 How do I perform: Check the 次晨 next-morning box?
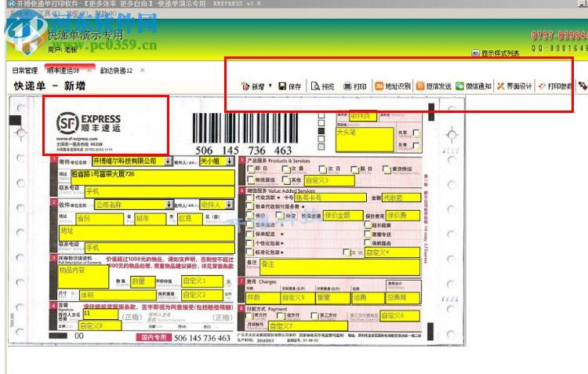285,169
